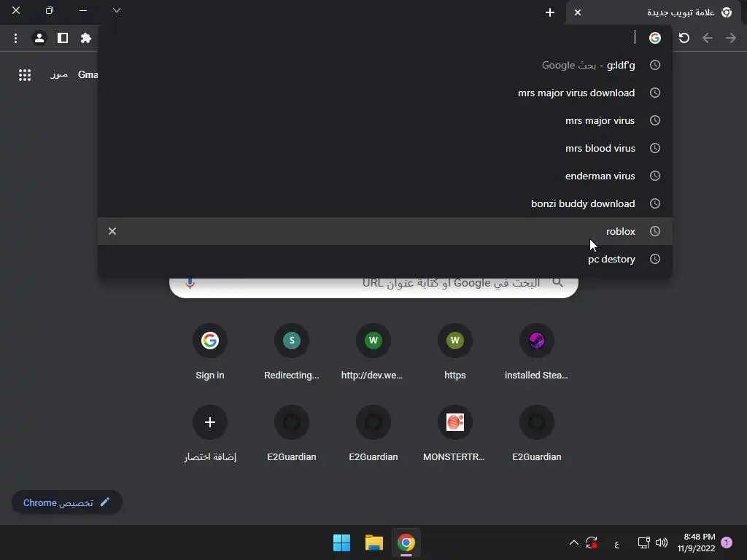Switch the Arabic input language indicator

616,543
